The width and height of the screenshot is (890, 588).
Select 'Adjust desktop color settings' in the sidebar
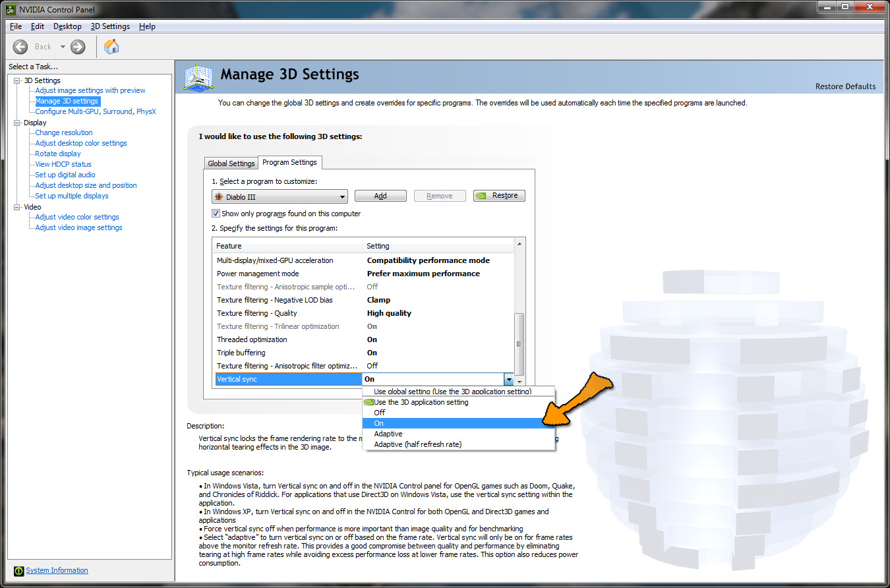coord(80,142)
